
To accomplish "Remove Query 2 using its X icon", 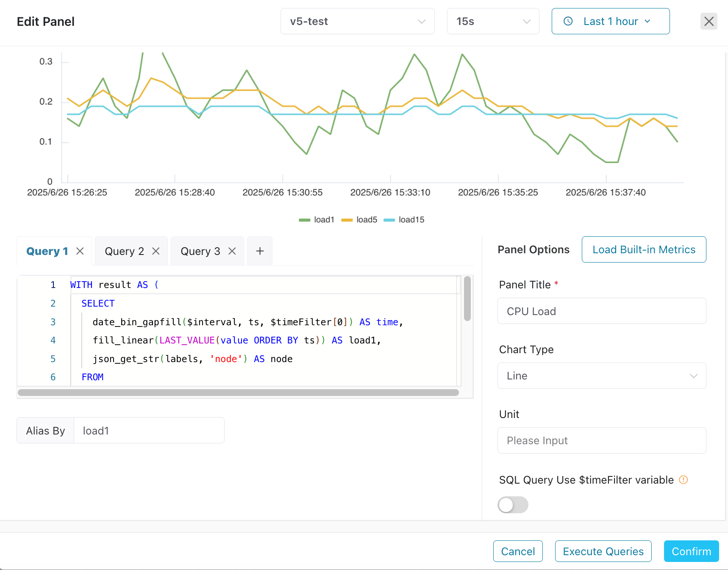I will 156,251.
